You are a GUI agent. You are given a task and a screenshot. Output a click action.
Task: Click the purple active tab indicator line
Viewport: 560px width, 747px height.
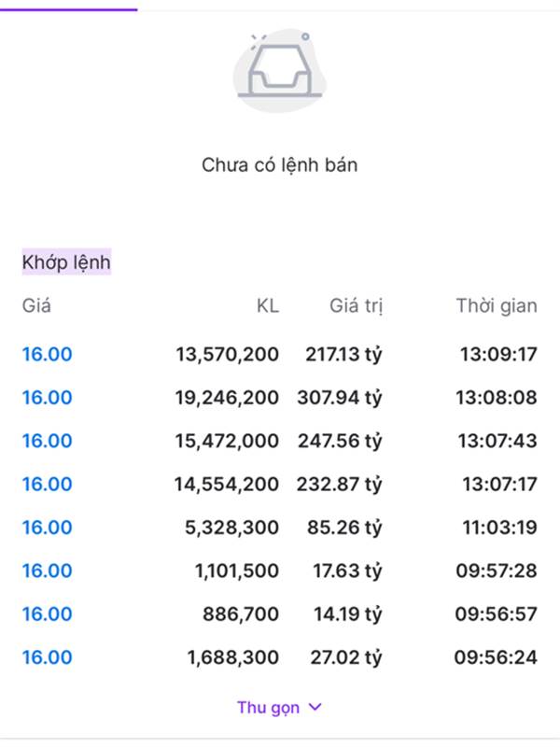[68, 9]
